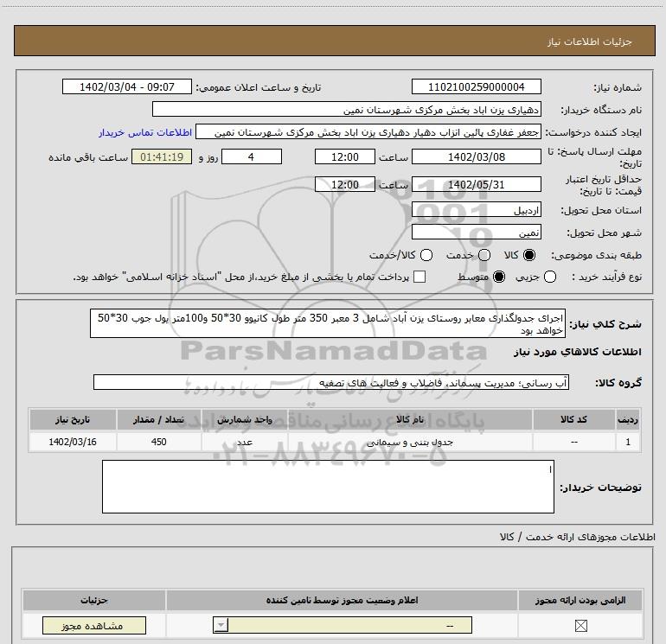
Task: Click the ردیف column header
Action: point(628,419)
